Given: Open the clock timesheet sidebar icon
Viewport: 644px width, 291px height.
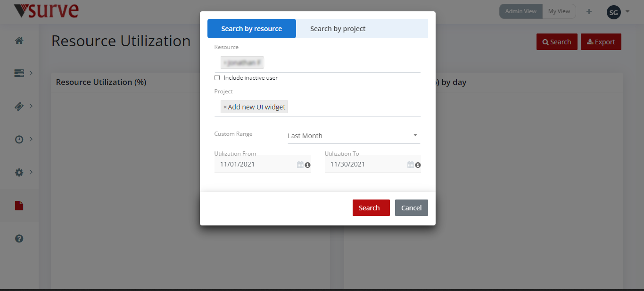Looking at the screenshot, I should coord(19,140).
